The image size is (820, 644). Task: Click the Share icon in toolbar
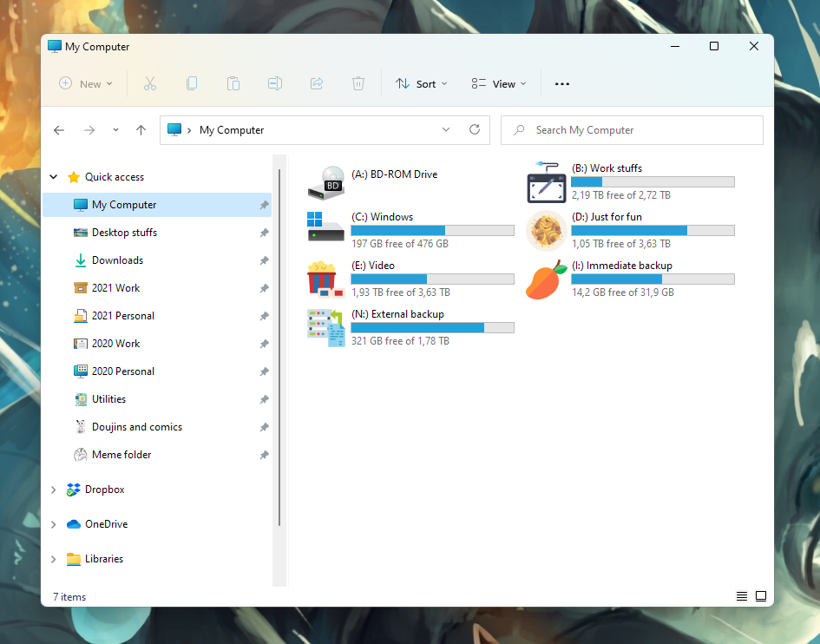pyautogui.click(x=317, y=83)
